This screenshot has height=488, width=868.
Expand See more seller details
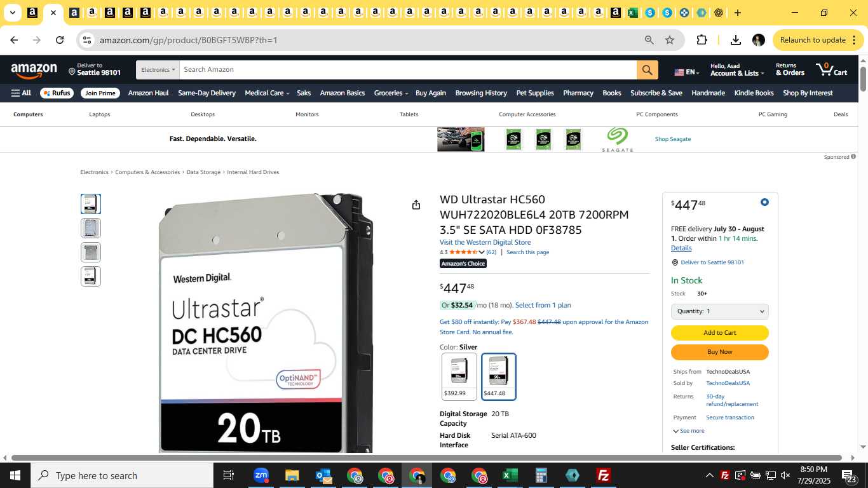point(688,431)
